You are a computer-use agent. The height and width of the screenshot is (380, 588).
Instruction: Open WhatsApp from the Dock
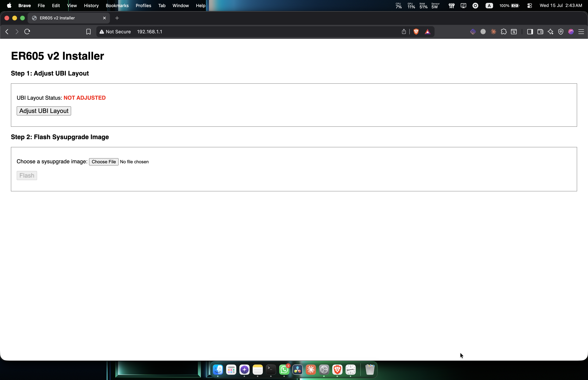click(x=284, y=370)
